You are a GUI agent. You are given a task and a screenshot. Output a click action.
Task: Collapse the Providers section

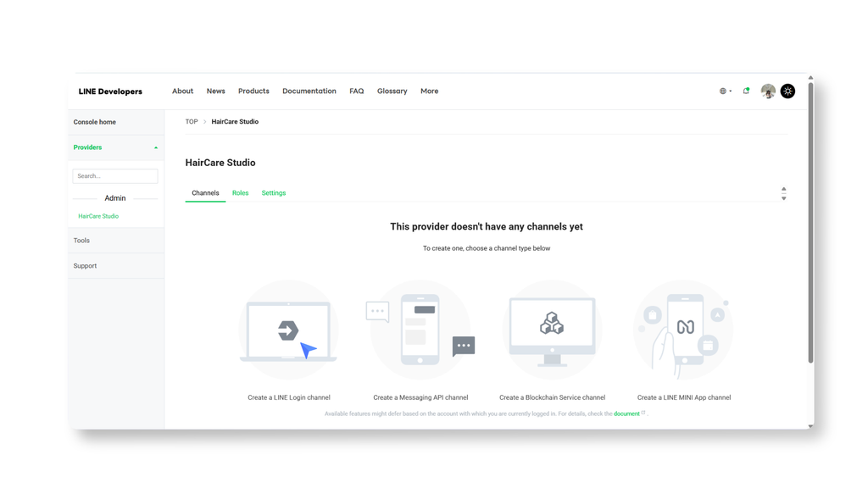pyautogui.click(x=115, y=147)
